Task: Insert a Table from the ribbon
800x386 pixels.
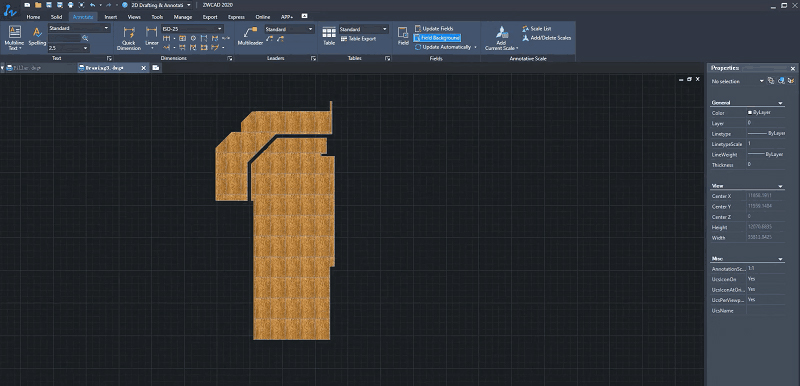Action: tap(329, 36)
